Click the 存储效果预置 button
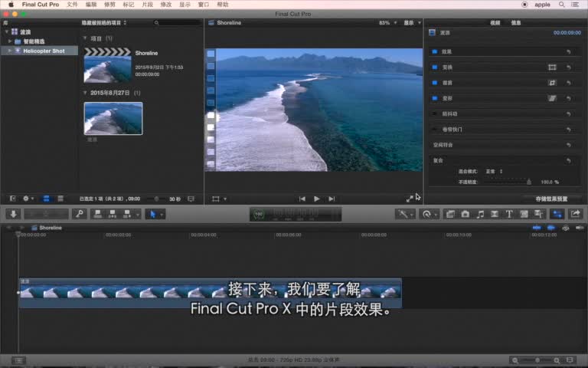The width and height of the screenshot is (588, 368). [x=551, y=199]
